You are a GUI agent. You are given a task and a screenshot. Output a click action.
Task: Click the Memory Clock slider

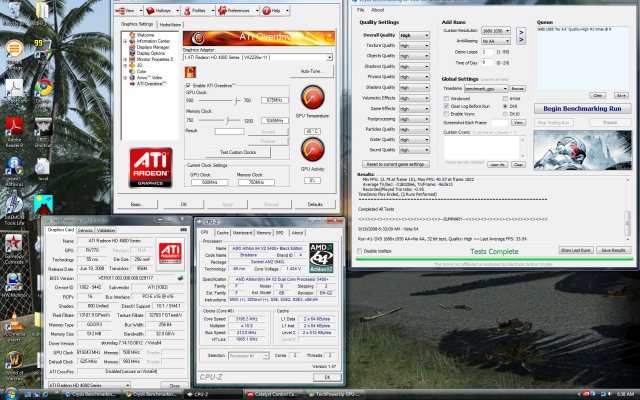pos(227,120)
